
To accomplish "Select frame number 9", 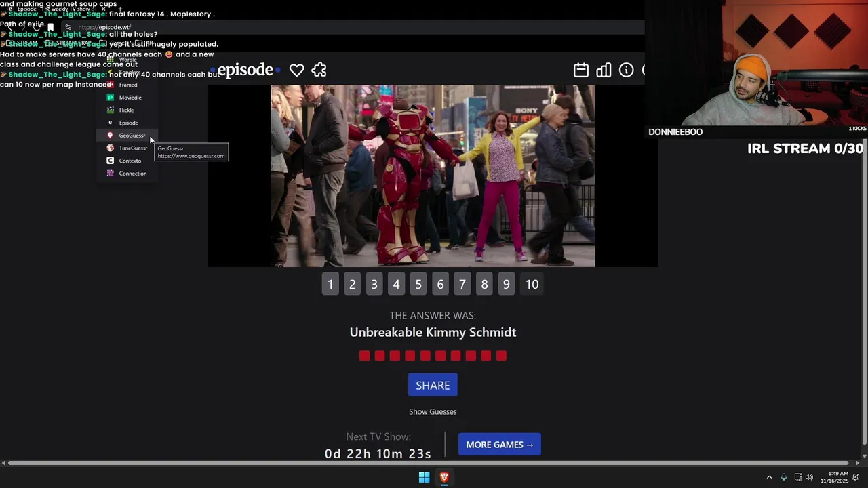I will coord(507,285).
